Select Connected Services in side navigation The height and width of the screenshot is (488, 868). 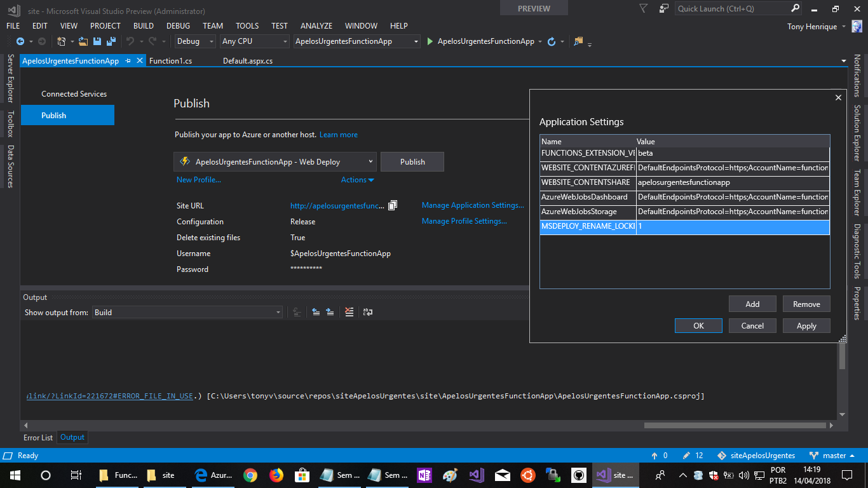[x=74, y=94]
